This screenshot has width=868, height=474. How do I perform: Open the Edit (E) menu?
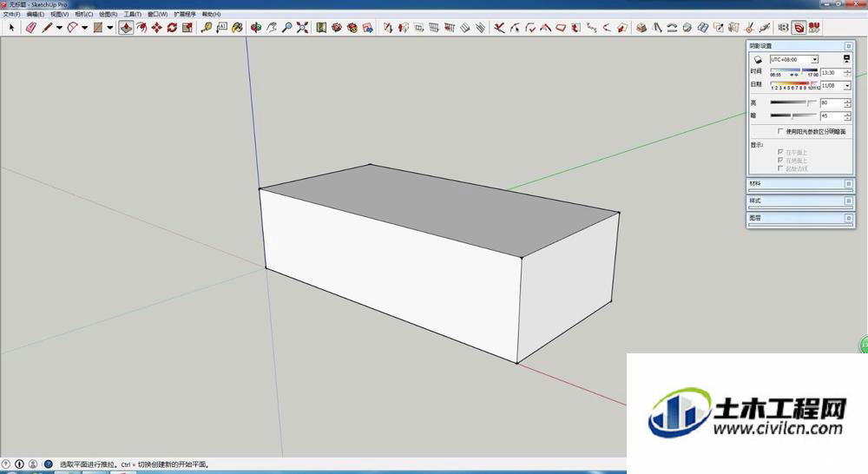pos(35,14)
